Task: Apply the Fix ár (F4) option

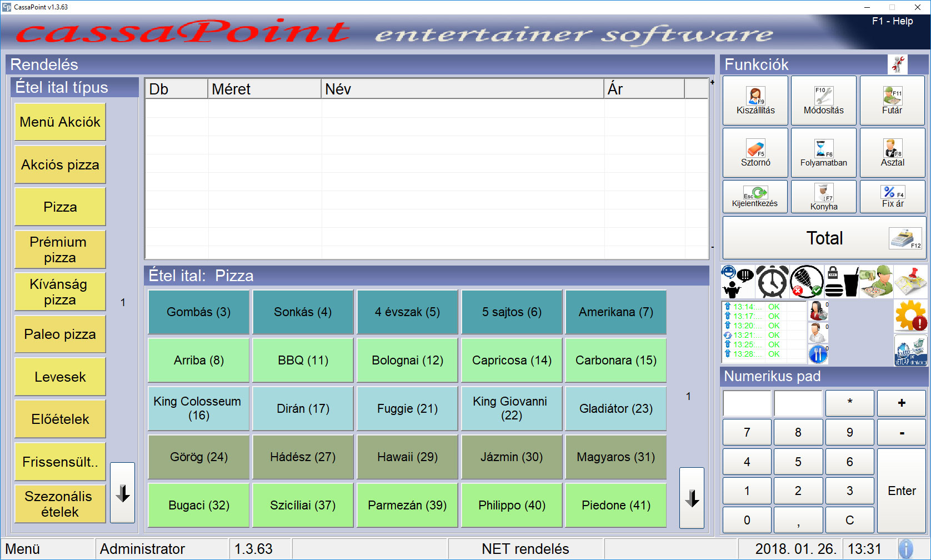Action: [892, 197]
